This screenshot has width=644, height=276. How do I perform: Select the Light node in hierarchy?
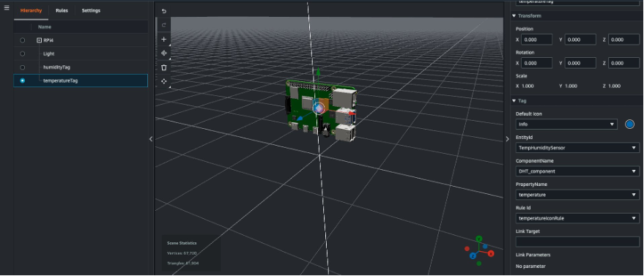[x=49, y=53]
